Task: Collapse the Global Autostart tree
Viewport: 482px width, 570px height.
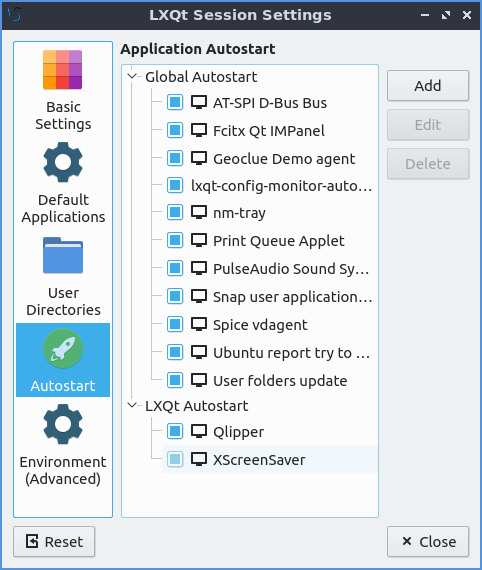Action: pyautogui.click(x=132, y=76)
